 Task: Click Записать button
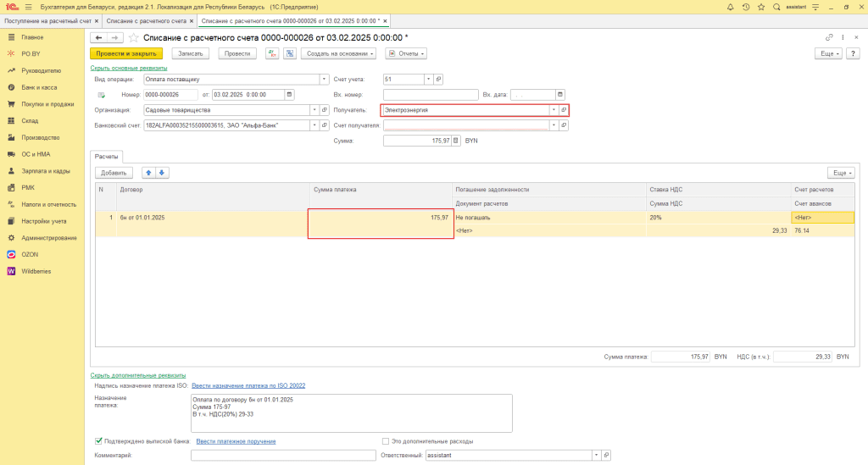tap(191, 53)
